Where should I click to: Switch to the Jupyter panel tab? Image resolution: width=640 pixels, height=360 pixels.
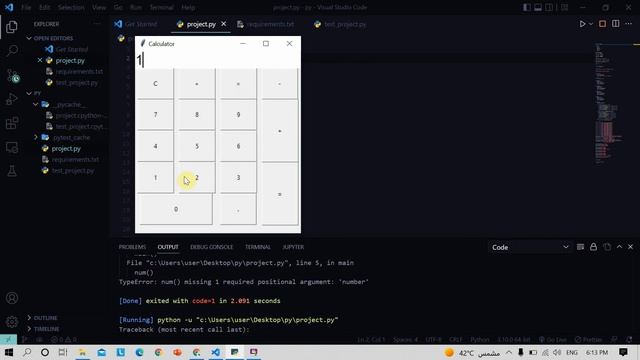tap(293, 247)
